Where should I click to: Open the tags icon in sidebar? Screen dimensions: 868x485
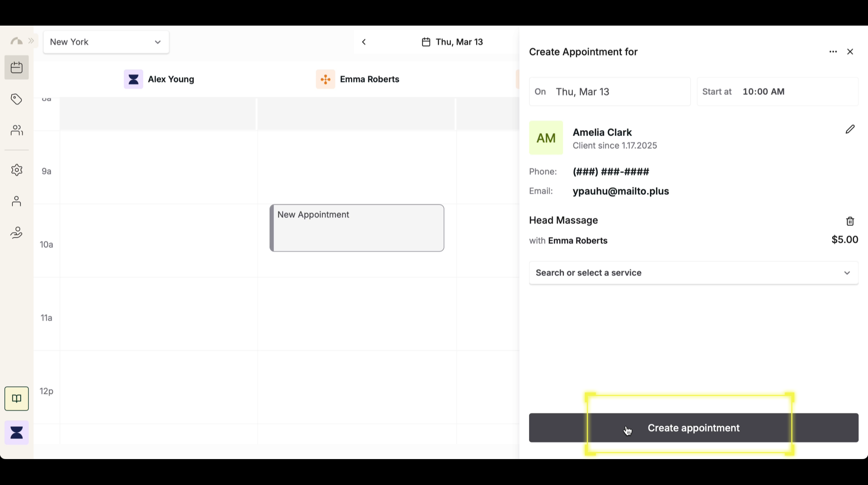pos(17,99)
